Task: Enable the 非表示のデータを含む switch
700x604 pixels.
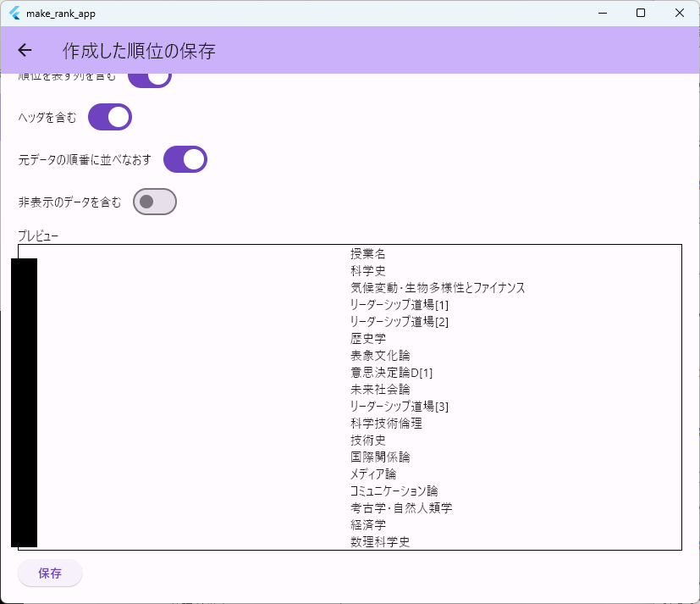Action: [x=154, y=202]
